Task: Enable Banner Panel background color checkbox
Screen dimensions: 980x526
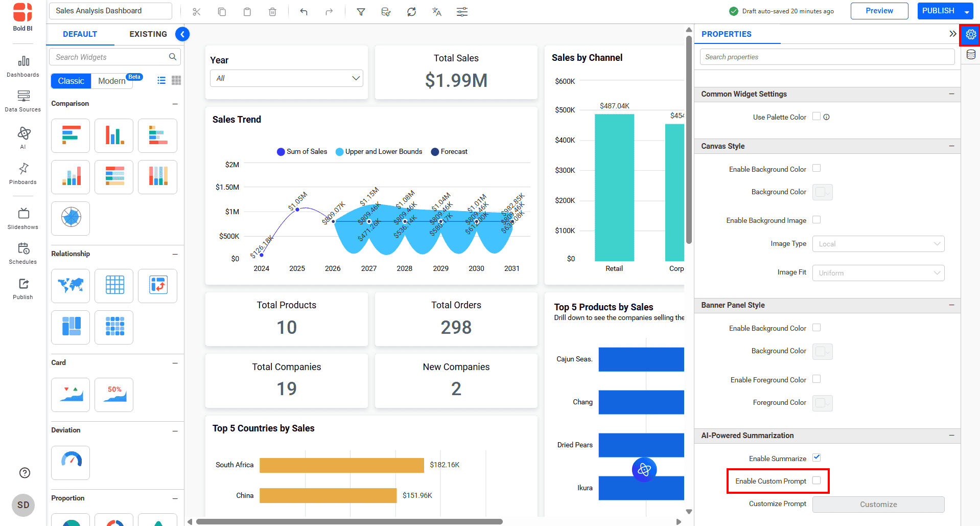Action: tap(816, 328)
